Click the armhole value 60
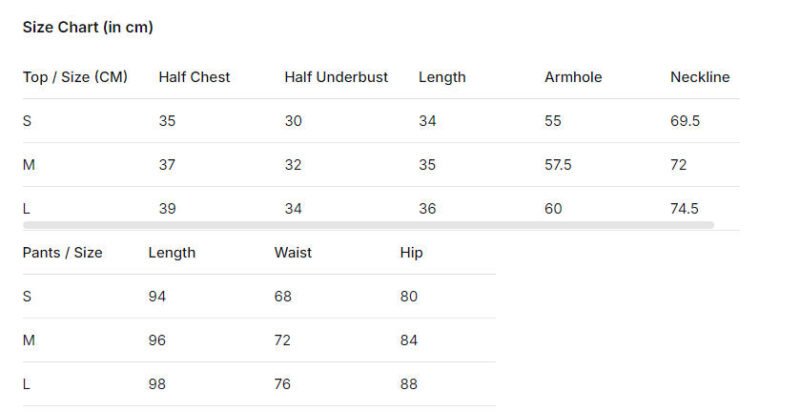The height and width of the screenshot is (412, 800). (x=554, y=209)
